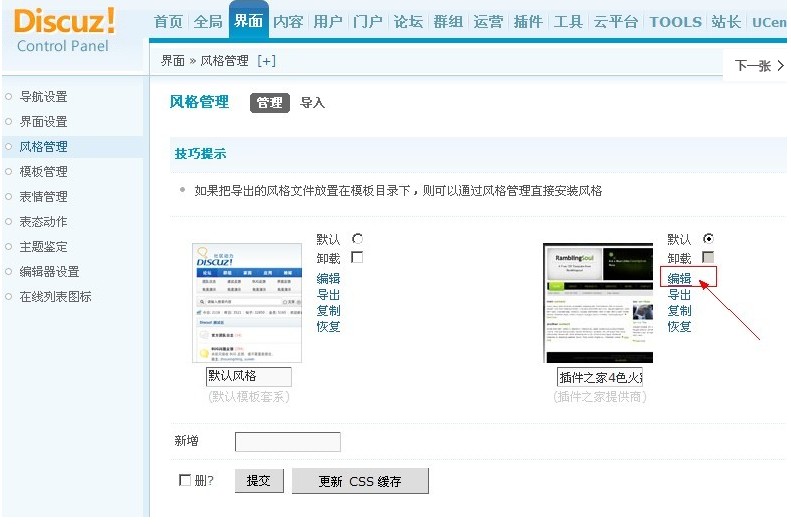Open 主题鉴定 in the sidebar
The image size is (791, 524).
coord(43,247)
